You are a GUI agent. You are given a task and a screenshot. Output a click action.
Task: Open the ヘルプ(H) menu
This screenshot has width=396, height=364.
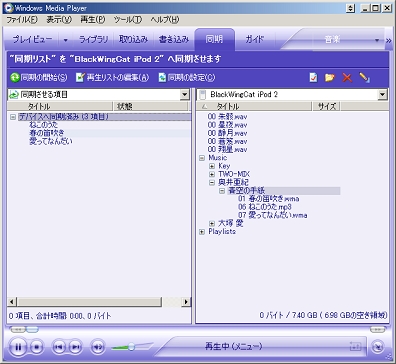click(x=165, y=20)
